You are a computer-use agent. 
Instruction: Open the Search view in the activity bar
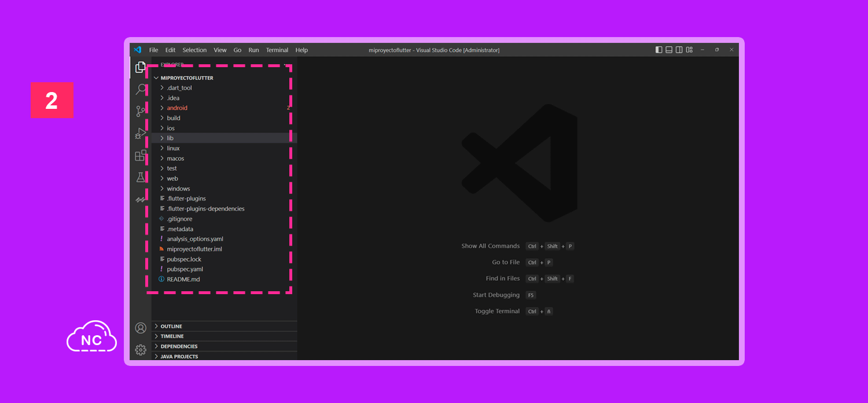coord(141,89)
